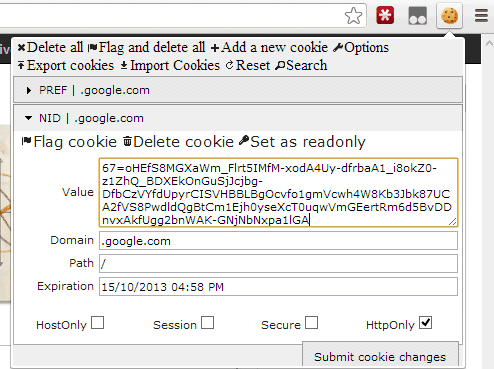Delete cookie NID
This screenshot has width=494, height=369.
click(178, 142)
